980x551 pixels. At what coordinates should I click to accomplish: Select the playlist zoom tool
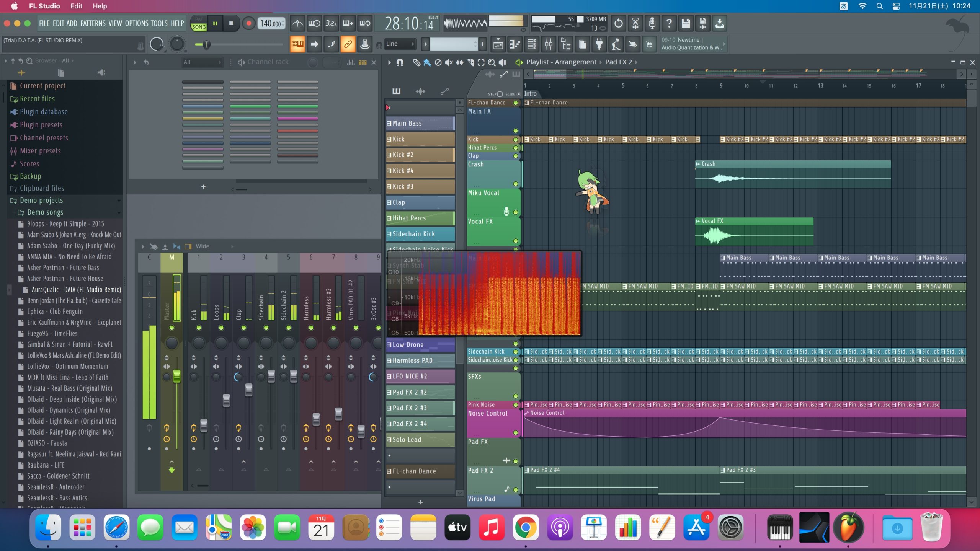[492, 62]
